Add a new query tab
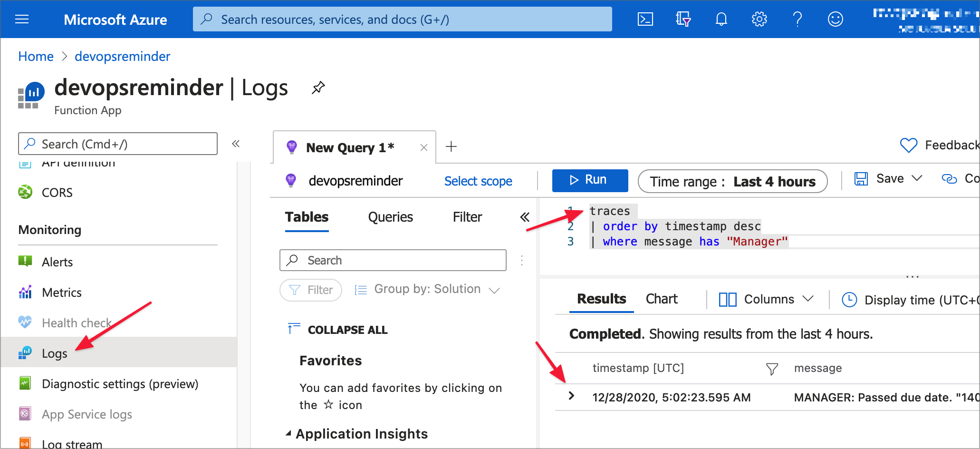Screen dimensions: 980x449 451,146
